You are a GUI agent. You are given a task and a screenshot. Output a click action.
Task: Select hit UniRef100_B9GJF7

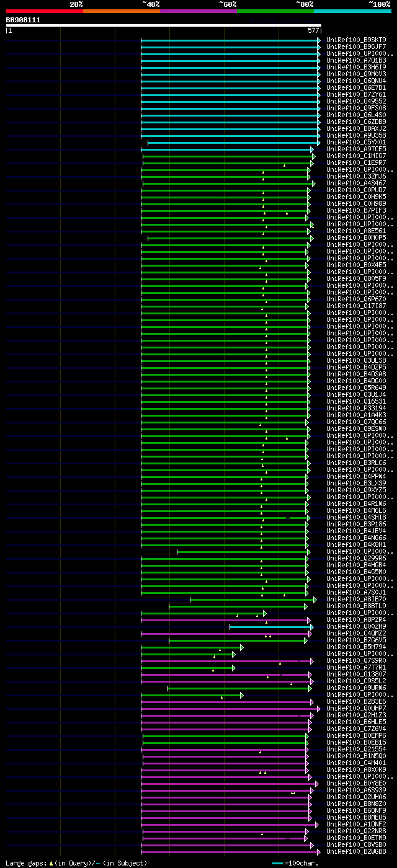pos(356,46)
